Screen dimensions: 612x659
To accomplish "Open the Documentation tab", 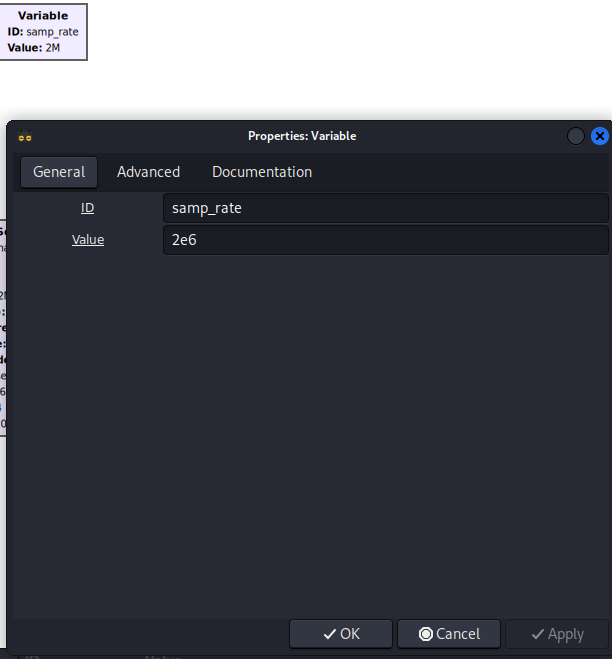I will [x=262, y=172].
